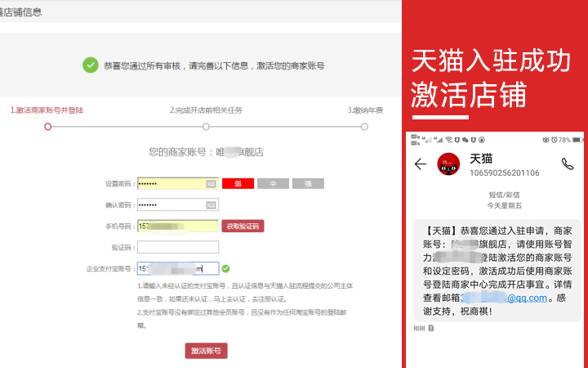588x368 pixels.
Task: Select step 2.完成开店前相关任务
Action: click(206, 110)
